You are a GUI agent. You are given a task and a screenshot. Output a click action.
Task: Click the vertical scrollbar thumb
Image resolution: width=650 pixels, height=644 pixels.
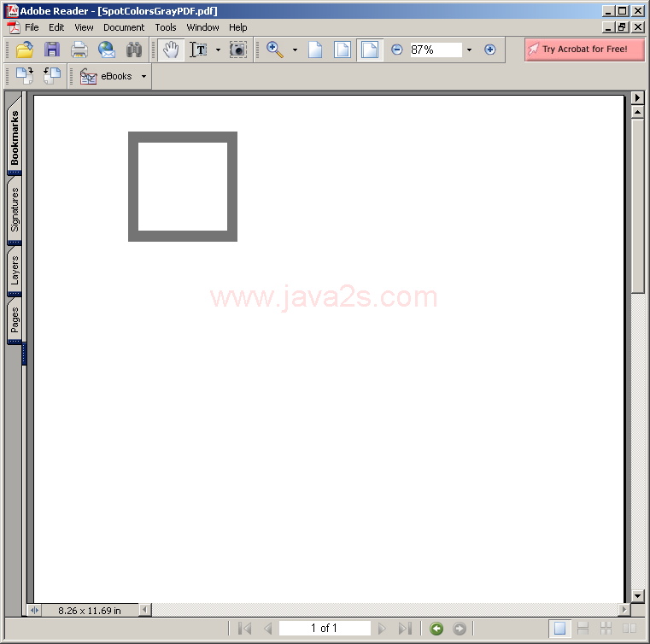(637, 206)
